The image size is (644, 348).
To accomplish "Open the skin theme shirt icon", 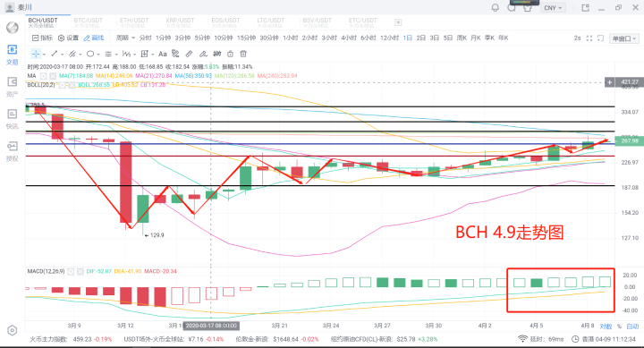I will pyautogui.click(x=528, y=8).
